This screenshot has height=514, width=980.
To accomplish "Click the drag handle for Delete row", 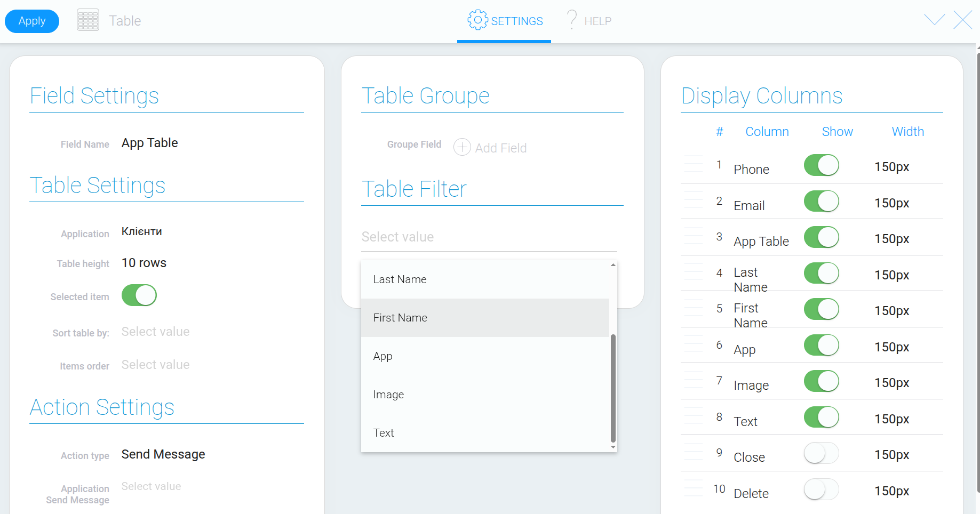I will pyautogui.click(x=694, y=488).
